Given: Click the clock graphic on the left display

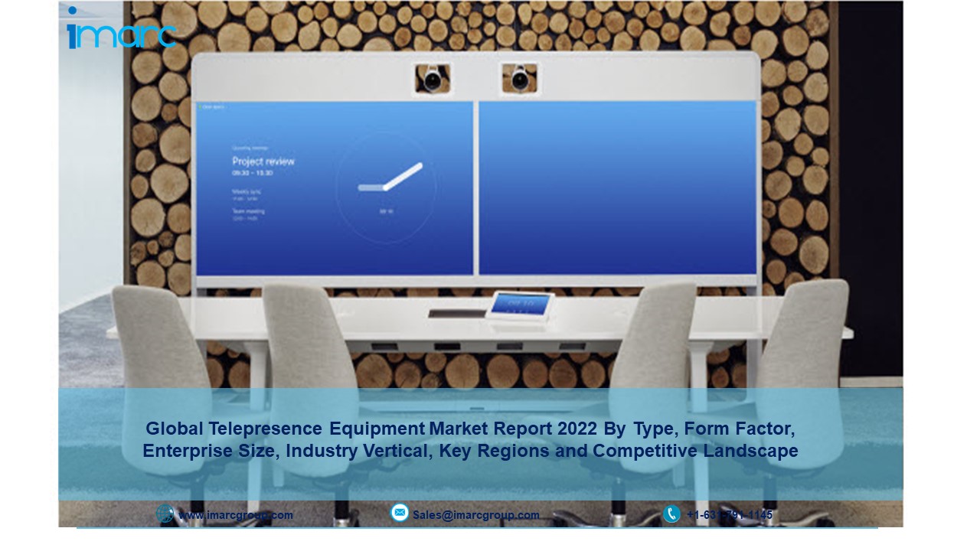Looking at the screenshot, I should click(x=386, y=188).
